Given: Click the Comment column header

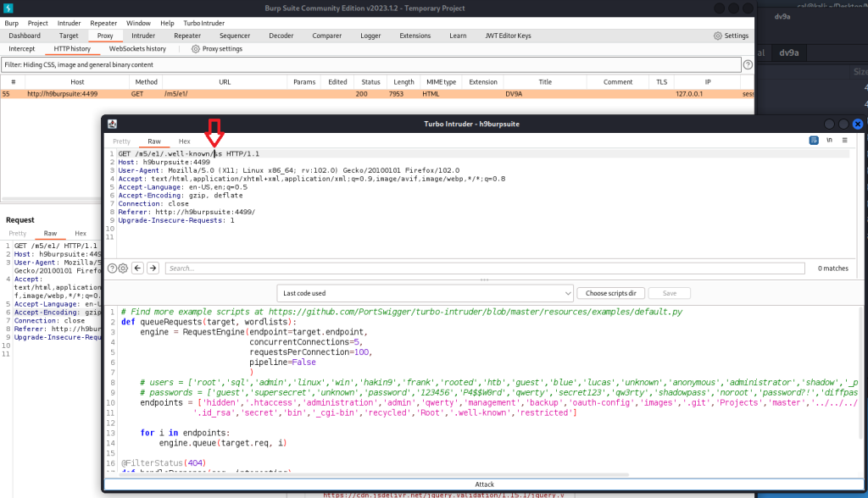Looking at the screenshot, I should pyautogui.click(x=618, y=82).
